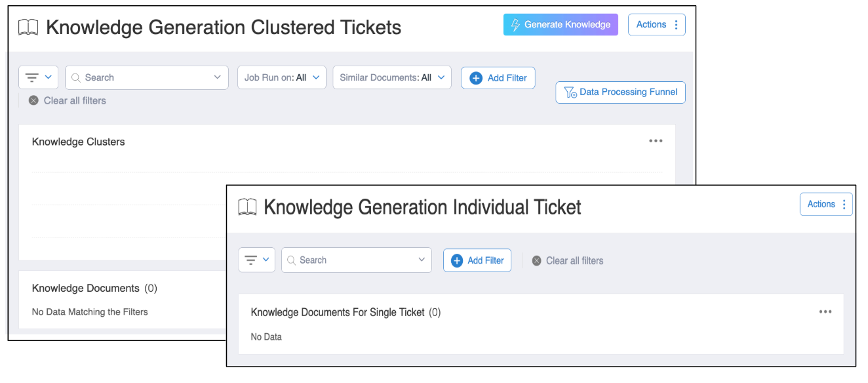
Task: Open Knowledge Clusters ellipsis menu
Action: point(656,141)
